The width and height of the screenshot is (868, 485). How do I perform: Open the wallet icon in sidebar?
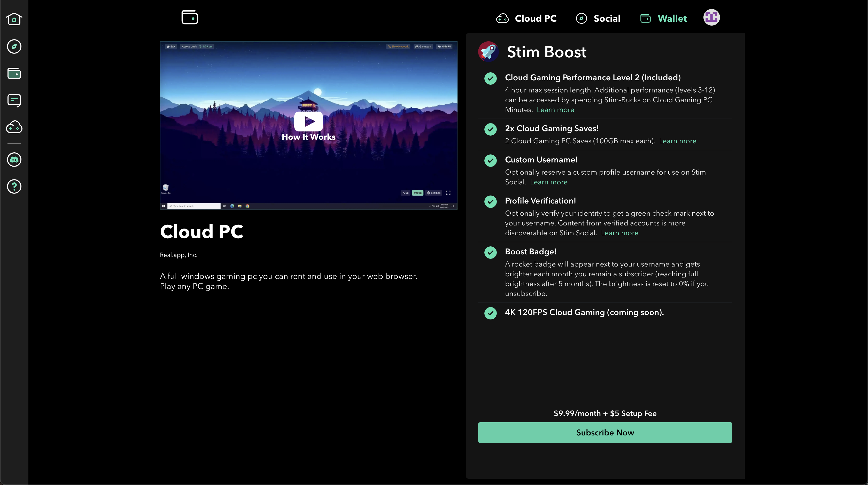click(14, 73)
